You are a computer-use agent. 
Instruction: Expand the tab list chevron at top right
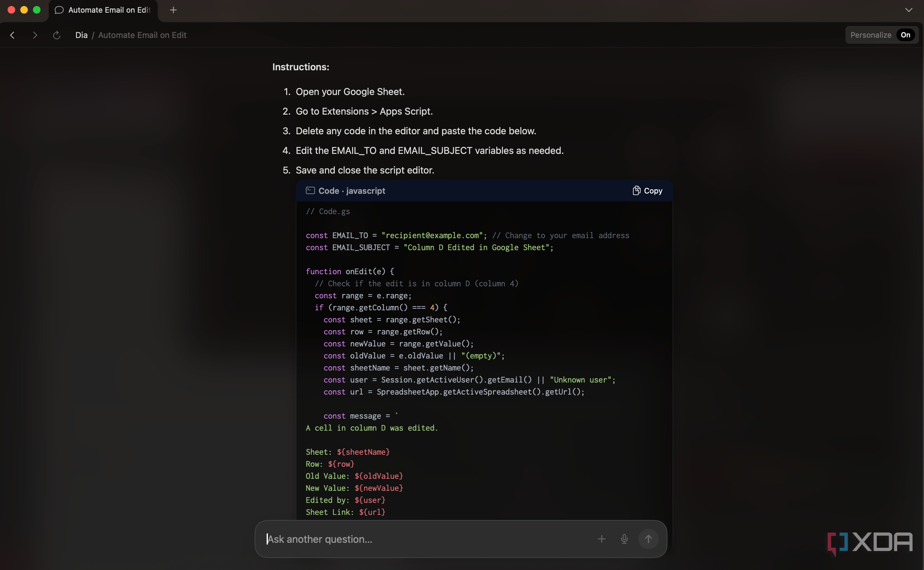pyautogui.click(x=908, y=10)
